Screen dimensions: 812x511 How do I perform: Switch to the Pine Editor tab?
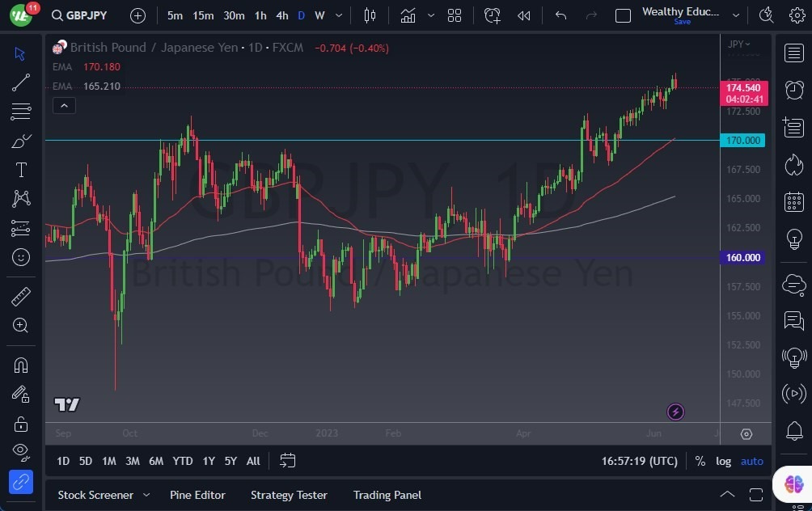click(197, 495)
